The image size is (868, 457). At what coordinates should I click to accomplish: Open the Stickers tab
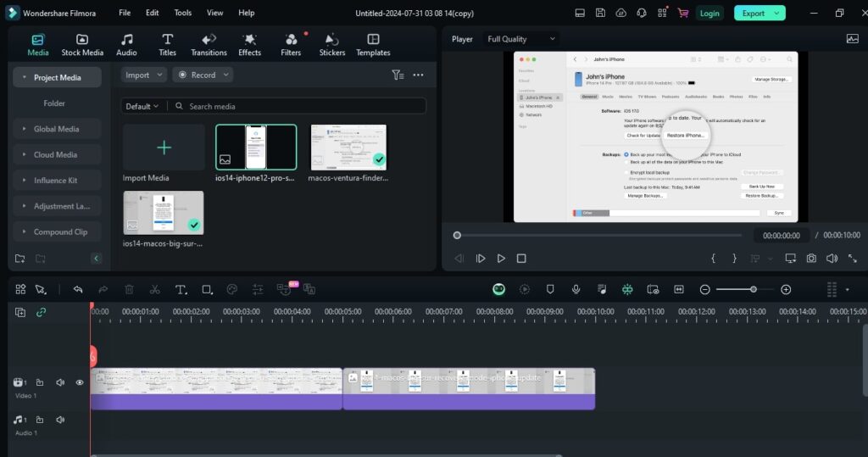pos(332,45)
